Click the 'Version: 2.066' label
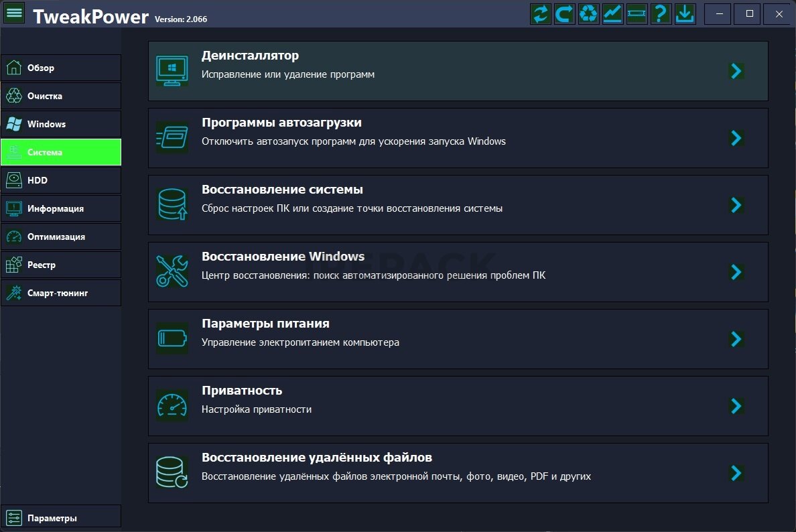796x532 pixels. 181,19
